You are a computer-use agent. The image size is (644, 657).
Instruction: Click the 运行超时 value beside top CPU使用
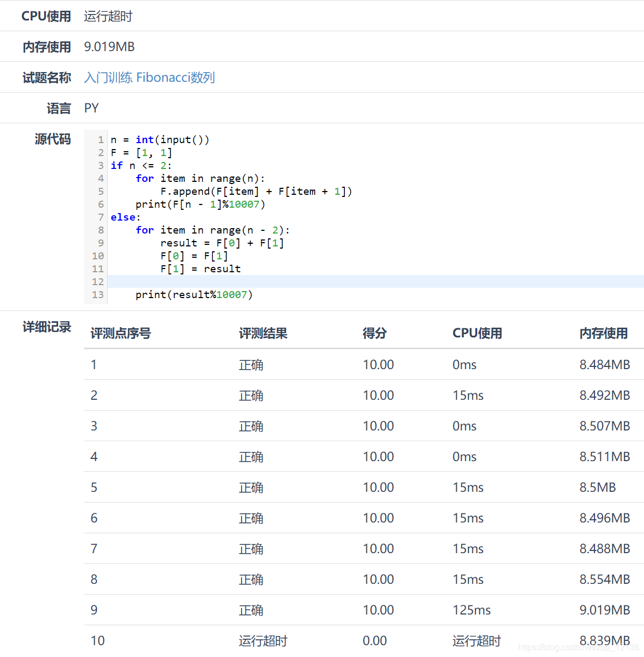(x=108, y=16)
